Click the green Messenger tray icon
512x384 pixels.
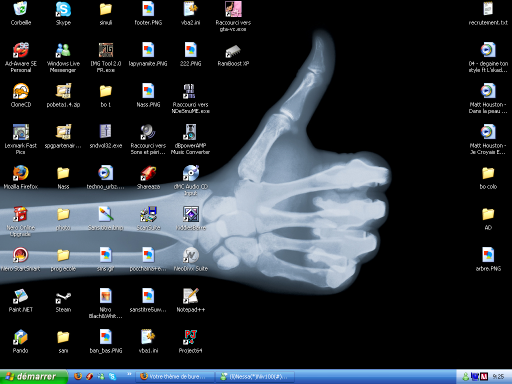pos(465,377)
